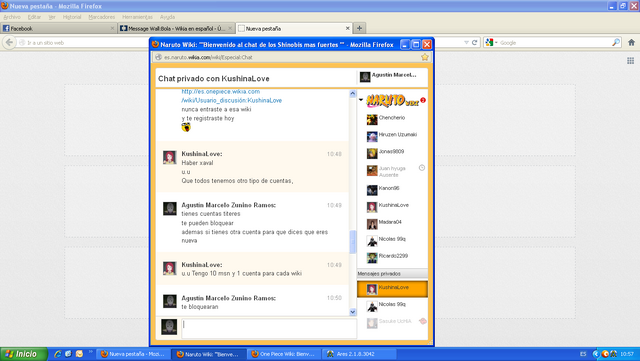Close the Nueva pestaña tab

347,28
